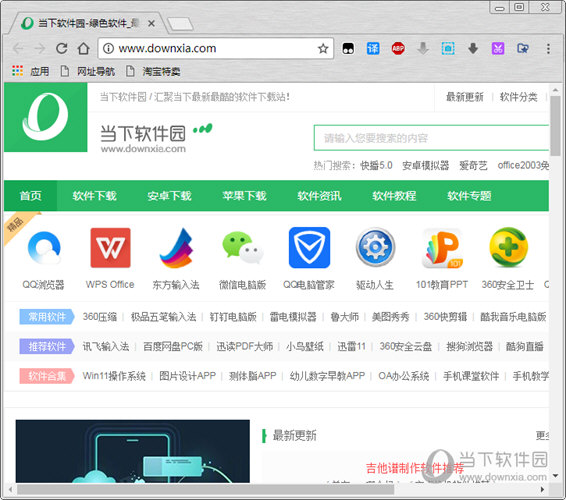Screen dimensions: 566x500
Task: Open 雷电模拟器 link
Action: (293, 317)
